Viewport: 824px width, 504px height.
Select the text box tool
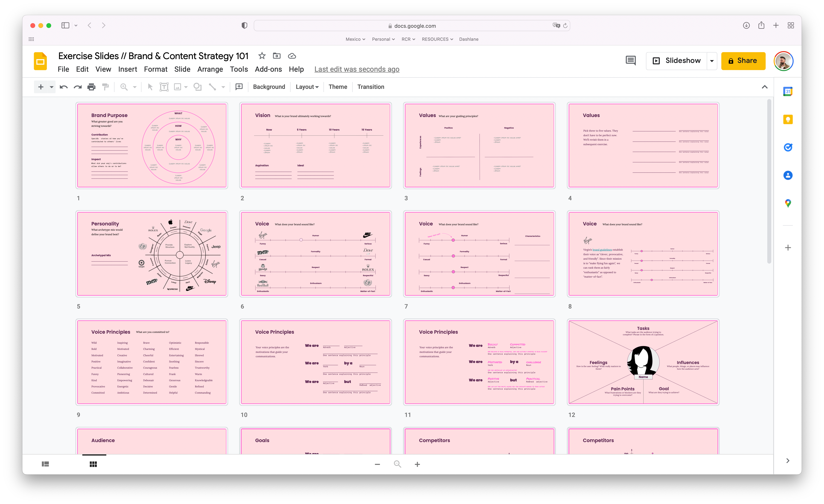point(164,87)
